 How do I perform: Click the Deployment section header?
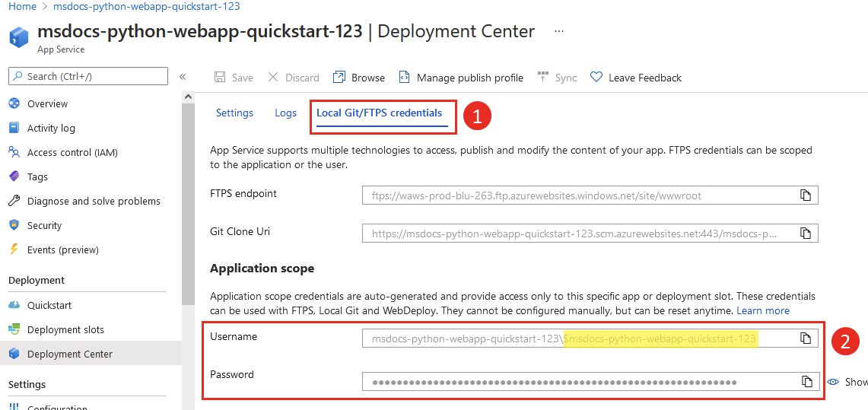[x=37, y=280]
